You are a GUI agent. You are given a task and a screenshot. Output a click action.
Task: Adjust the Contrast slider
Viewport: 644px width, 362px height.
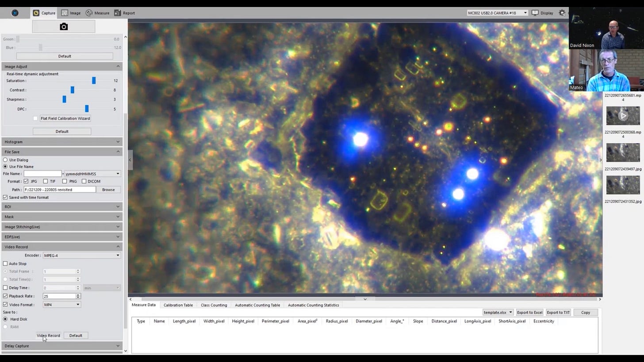click(x=72, y=90)
